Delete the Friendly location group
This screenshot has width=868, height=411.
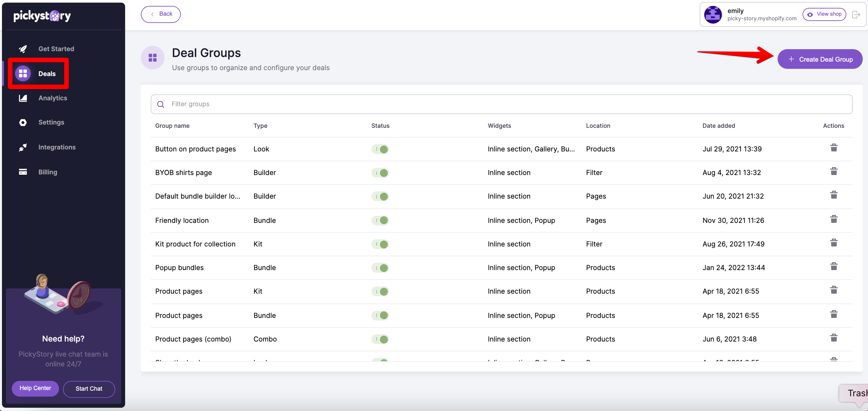coord(834,220)
